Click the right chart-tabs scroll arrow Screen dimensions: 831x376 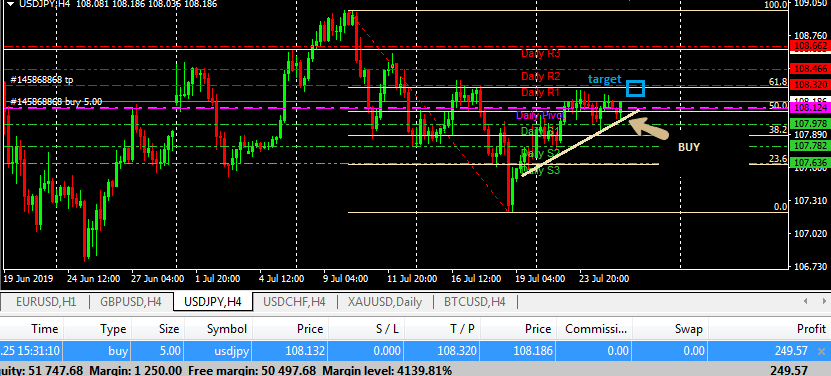[x=824, y=302]
